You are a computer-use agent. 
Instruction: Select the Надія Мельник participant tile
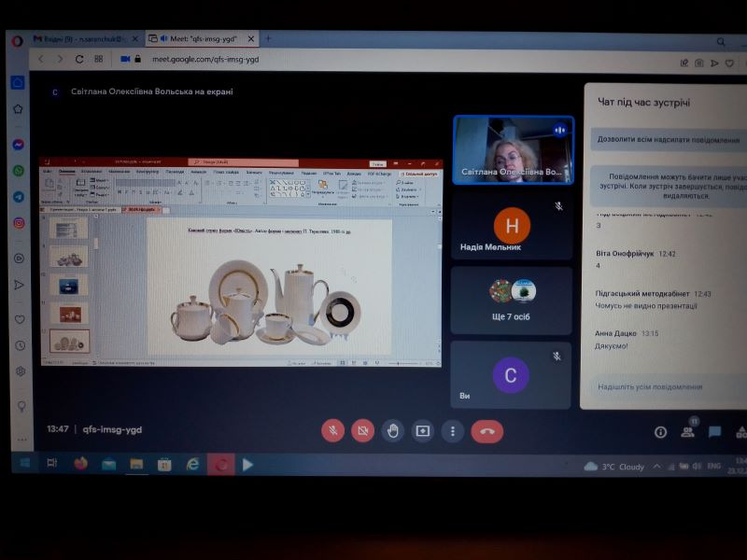pos(511,225)
